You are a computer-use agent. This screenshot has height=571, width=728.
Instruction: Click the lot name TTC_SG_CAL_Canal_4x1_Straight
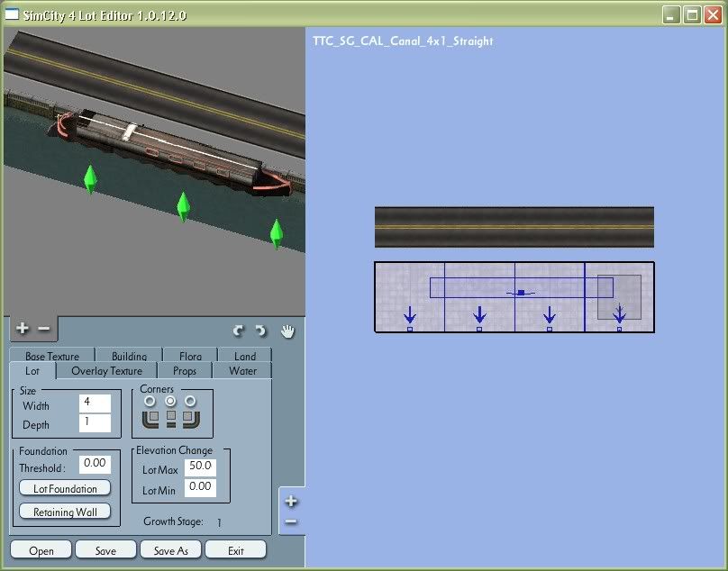tap(403, 41)
